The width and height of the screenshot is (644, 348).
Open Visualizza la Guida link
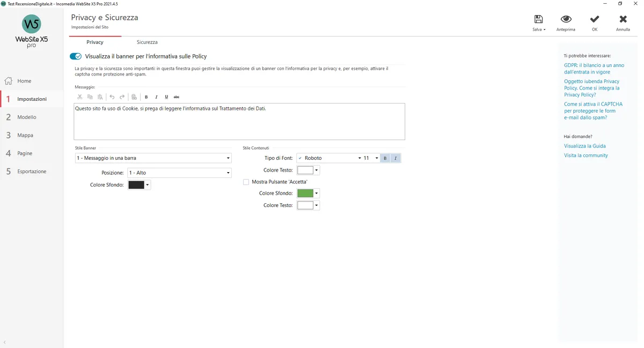(x=585, y=146)
